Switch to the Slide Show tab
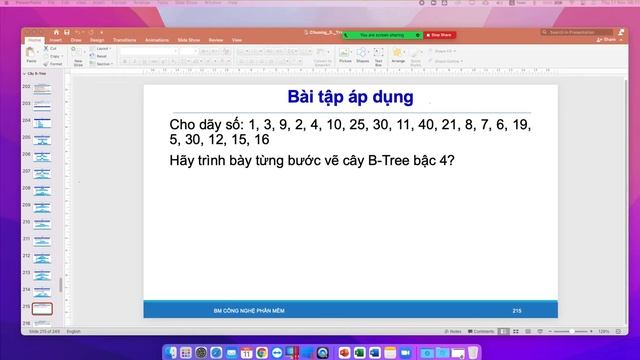 tap(189, 40)
